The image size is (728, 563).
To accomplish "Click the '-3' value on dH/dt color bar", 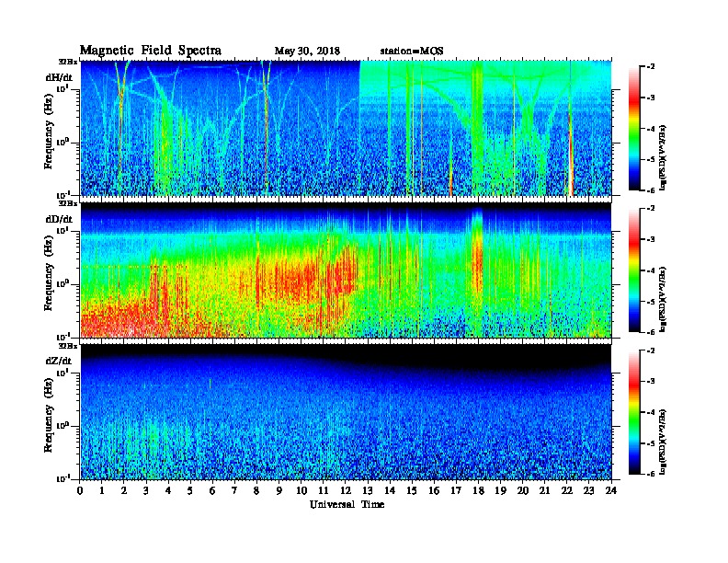I will tap(651, 98).
